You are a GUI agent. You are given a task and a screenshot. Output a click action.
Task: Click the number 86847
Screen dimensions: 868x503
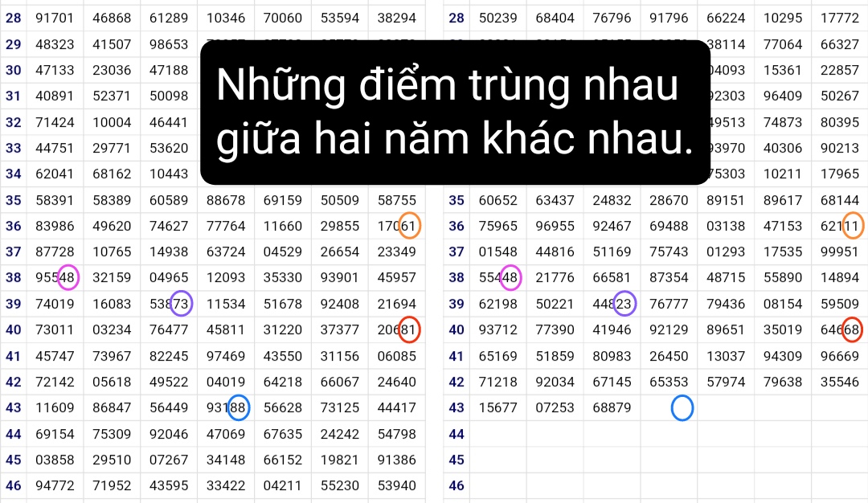(x=112, y=407)
